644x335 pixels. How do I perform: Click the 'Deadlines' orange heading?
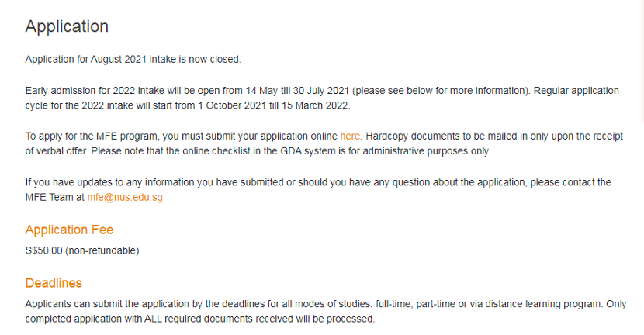point(54,283)
